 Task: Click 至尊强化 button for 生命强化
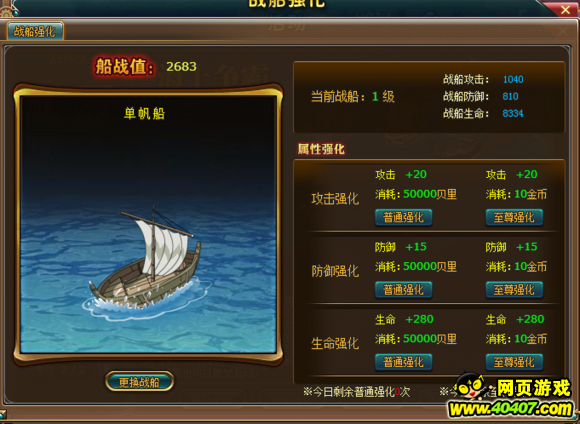pyautogui.click(x=514, y=362)
